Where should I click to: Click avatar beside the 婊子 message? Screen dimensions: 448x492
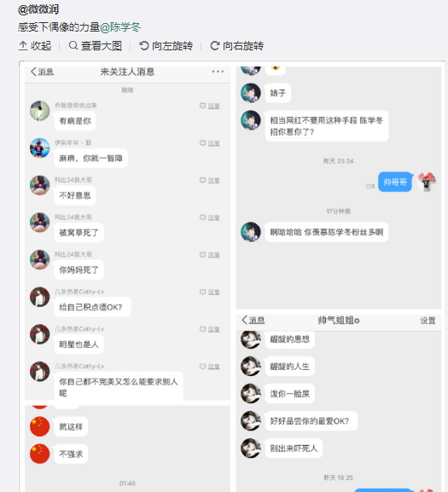[251, 93]
